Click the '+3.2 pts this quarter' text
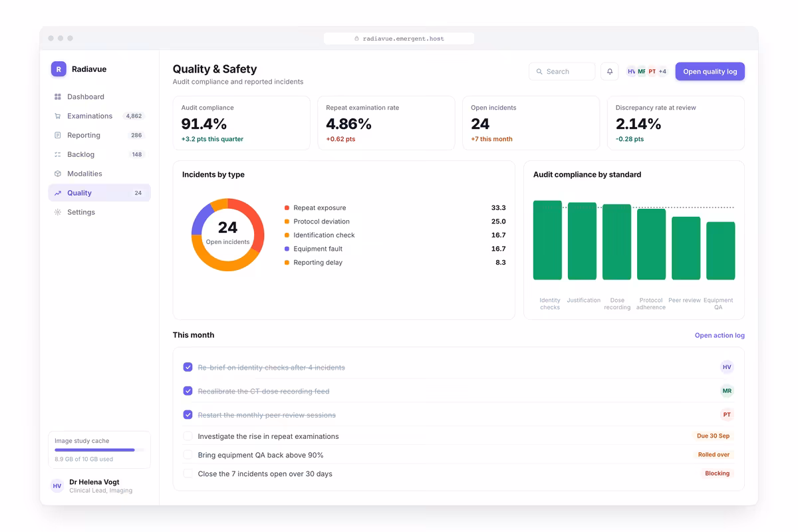Screen dimensions: 798x532 (212, 139)
